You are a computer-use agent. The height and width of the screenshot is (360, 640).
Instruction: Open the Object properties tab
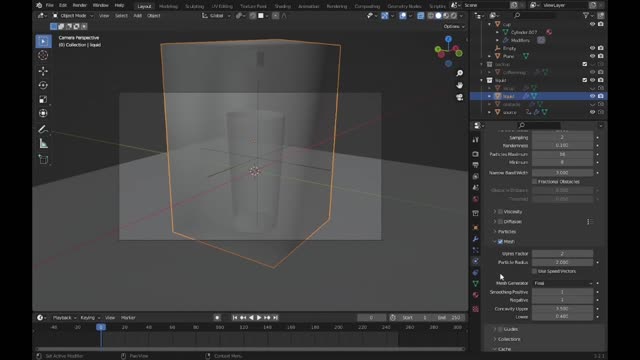(476, 227)
